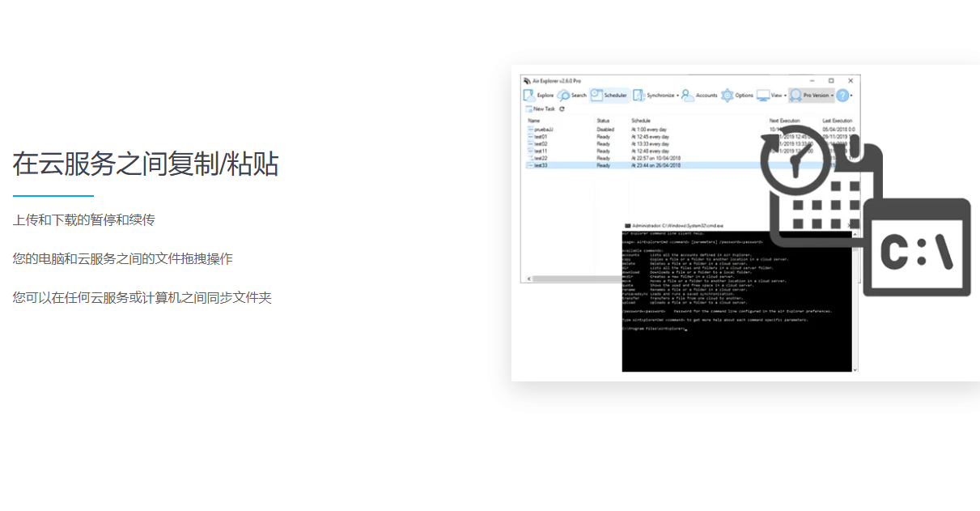Sort by the Last Execution column header

click(x=838, y=121)
